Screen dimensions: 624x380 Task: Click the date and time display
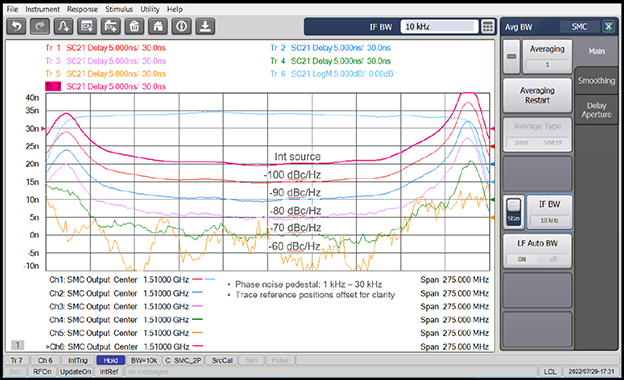[591, 372]
